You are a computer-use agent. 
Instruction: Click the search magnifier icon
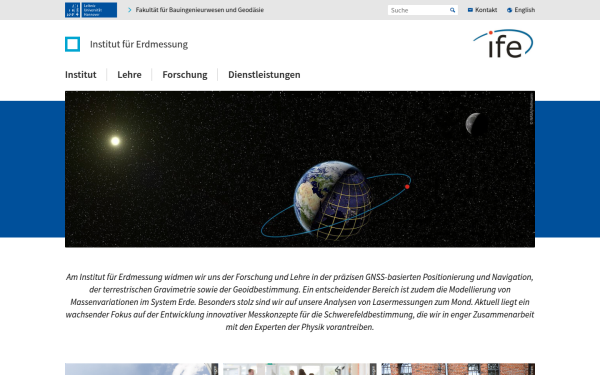click(x=452, y=10)
